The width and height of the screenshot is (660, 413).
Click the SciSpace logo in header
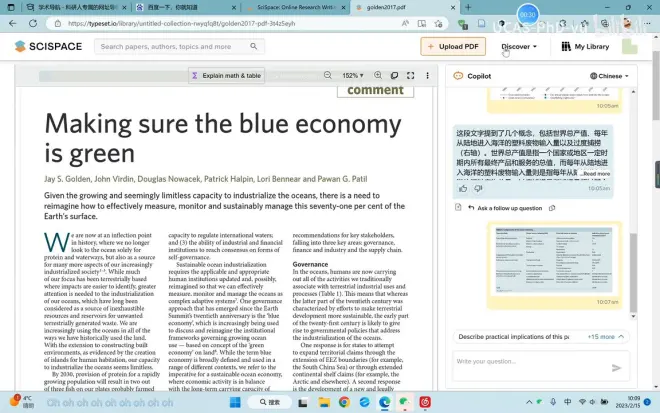tap(49, 46)
